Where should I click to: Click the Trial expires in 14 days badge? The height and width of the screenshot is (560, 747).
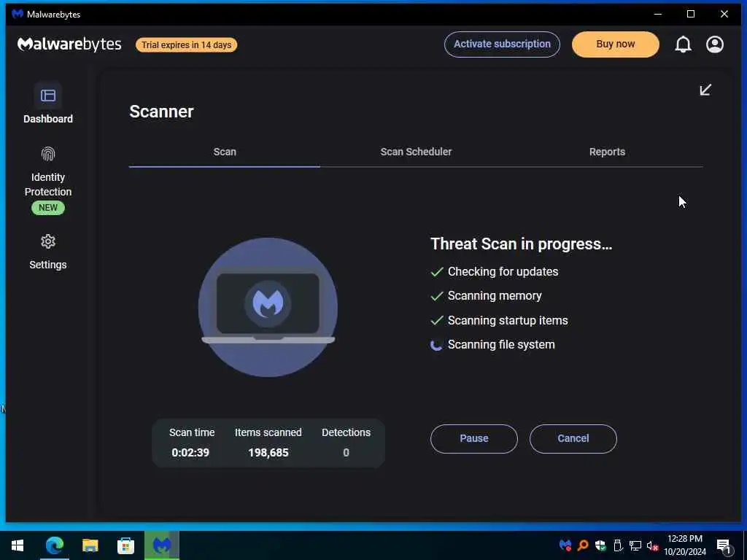[x=186, y=44]
